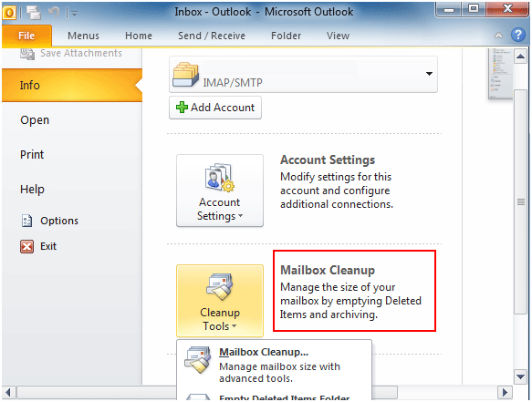Click the Mailbox Cleanup heading text
The width and height of the screenshot is (532, 402).
click(328, 270)
